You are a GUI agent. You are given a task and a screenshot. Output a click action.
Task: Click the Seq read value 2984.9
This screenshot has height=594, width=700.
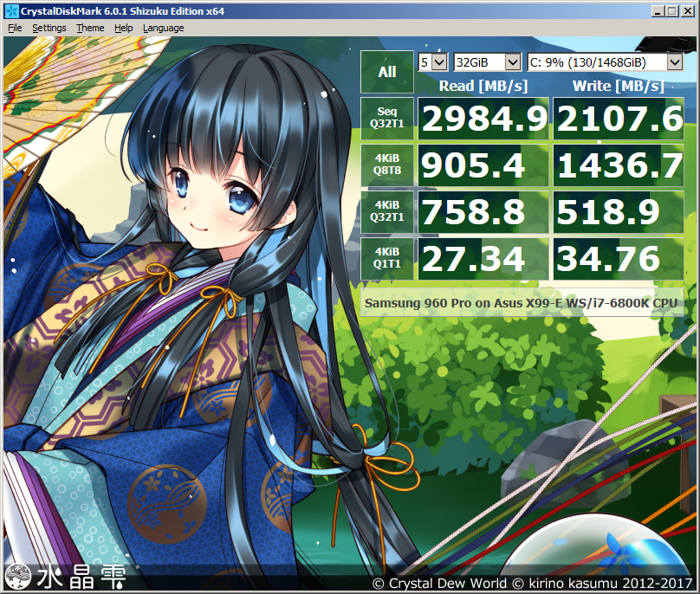pos(483,119)
